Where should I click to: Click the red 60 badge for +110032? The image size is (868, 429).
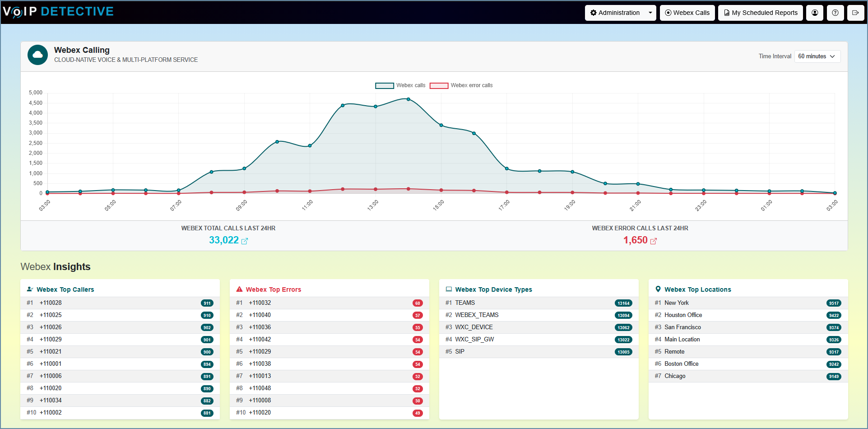[x=418, y=303]
